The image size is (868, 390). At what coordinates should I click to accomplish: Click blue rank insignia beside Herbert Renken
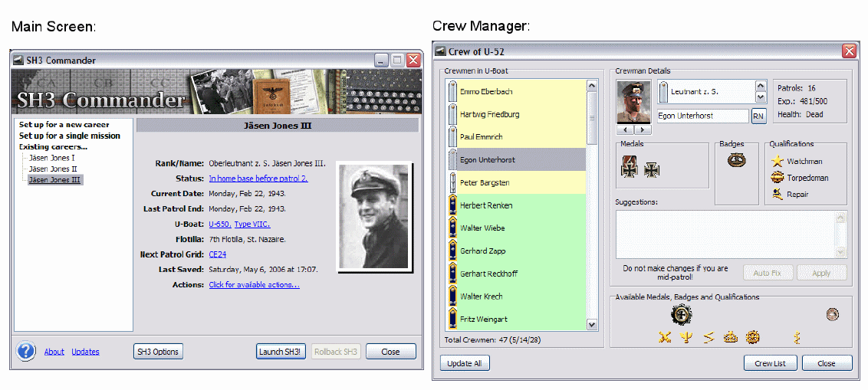(452, 205)
